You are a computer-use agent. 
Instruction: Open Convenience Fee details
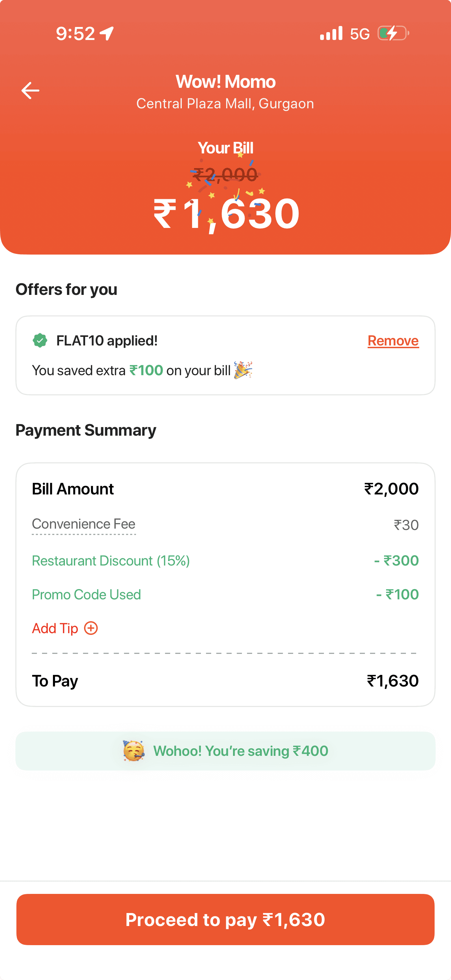pos(84,524)
